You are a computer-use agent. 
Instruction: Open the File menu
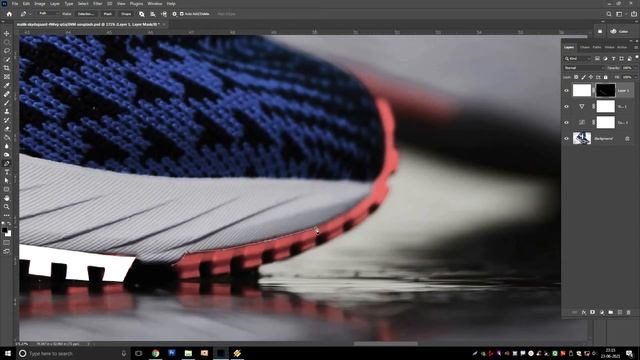point(15,4)
